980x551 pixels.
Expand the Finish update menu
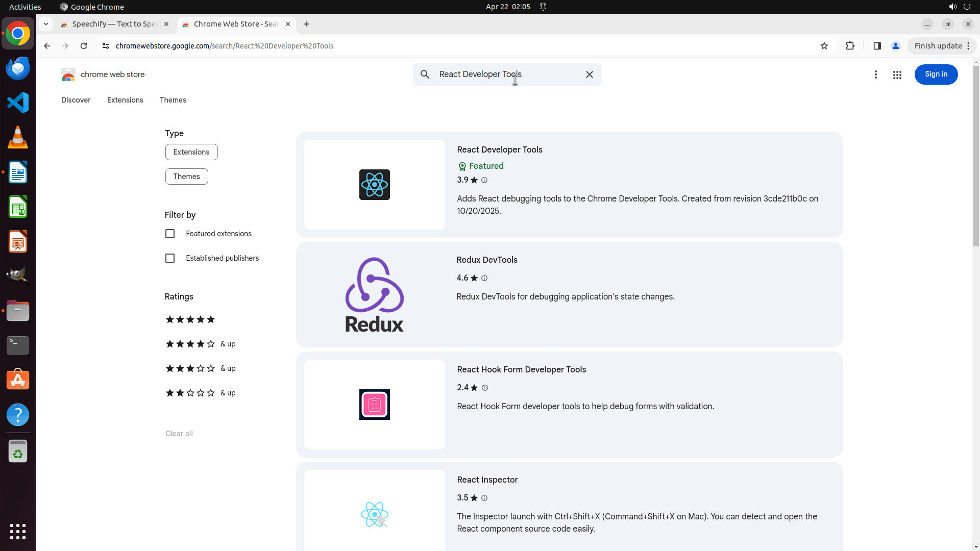(x=942, y=46)
